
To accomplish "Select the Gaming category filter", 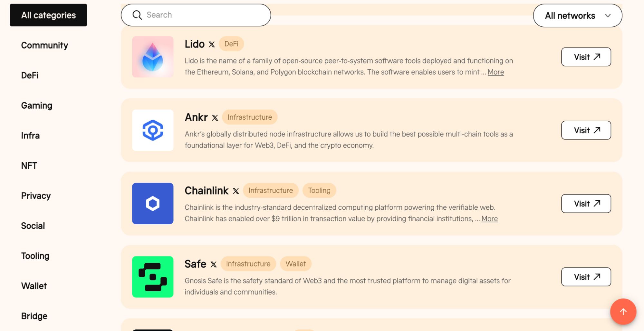I will tap(37, 105).
